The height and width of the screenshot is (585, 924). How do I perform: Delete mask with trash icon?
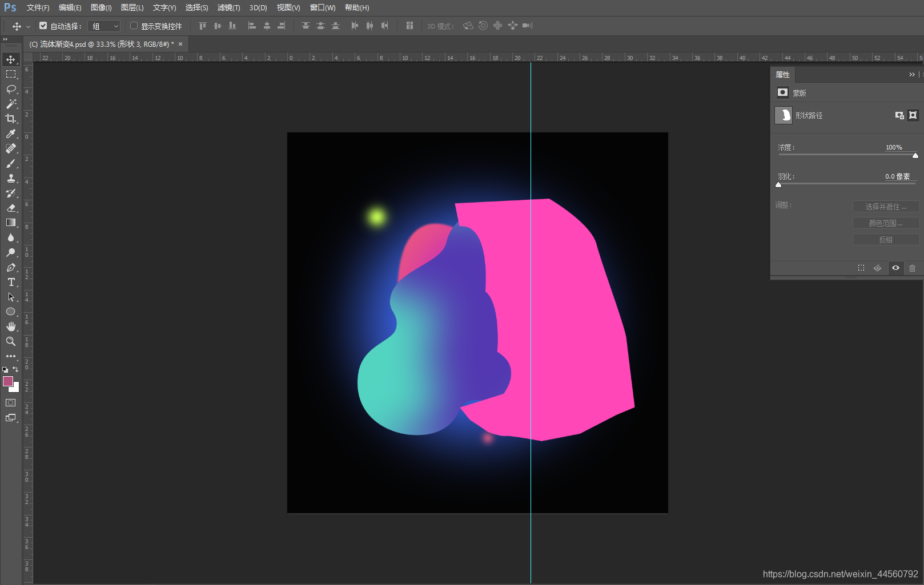click(912, 268)
